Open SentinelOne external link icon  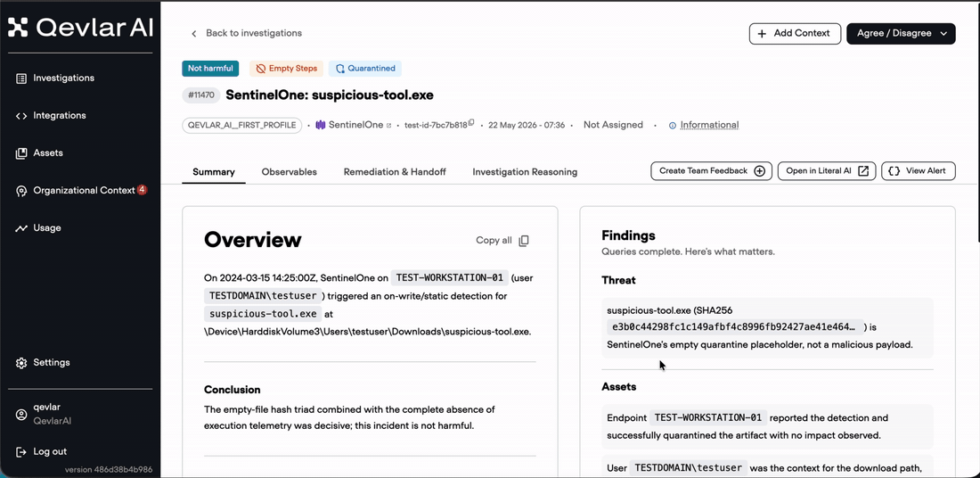(388, 126)
